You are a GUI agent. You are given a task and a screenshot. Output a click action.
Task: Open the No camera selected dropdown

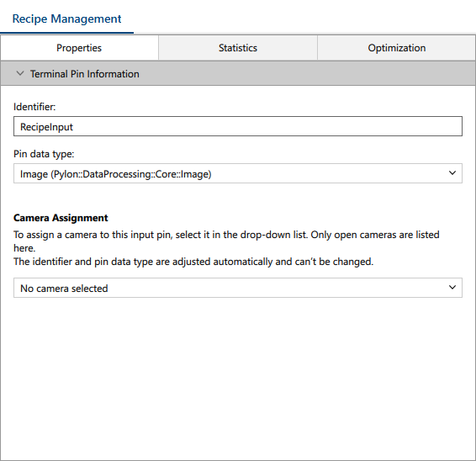(x=238, y=288)
